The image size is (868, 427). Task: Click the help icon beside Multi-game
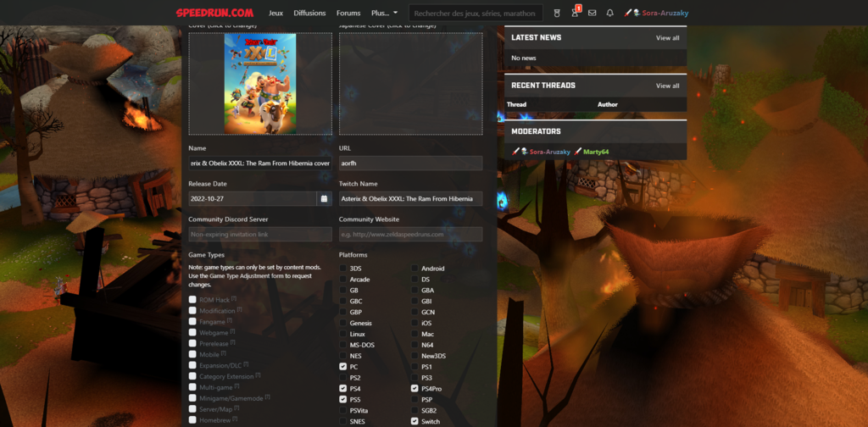(x=236, y=386)
